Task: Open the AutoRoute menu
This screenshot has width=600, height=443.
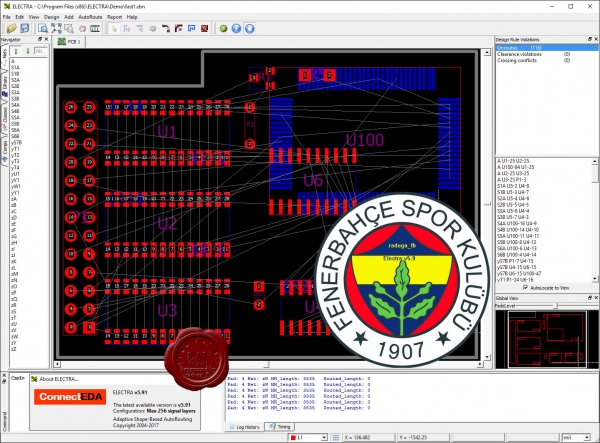Action: 90,17
